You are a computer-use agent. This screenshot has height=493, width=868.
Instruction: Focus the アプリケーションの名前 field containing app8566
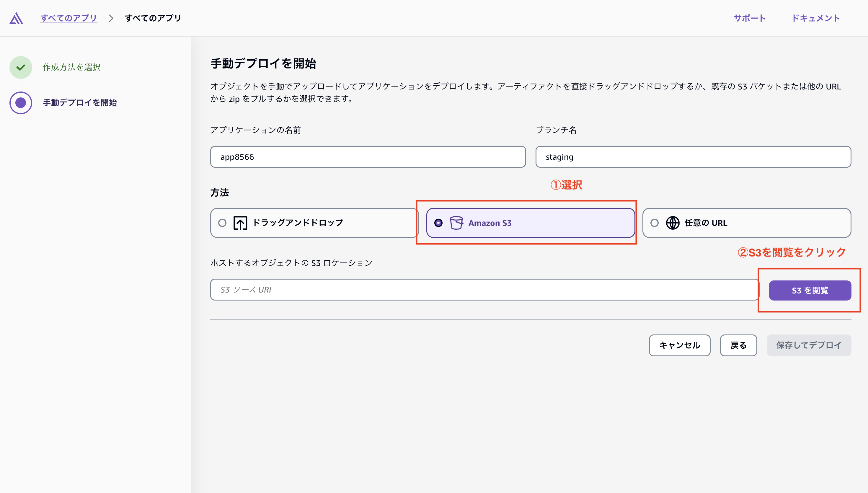[x=368, y=157]
